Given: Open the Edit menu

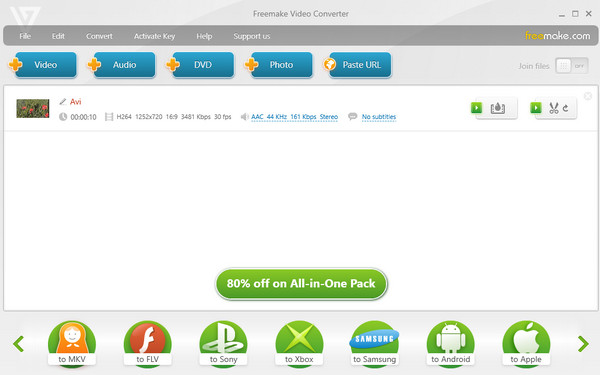Looking at the screenshot, I should (58, 36).
